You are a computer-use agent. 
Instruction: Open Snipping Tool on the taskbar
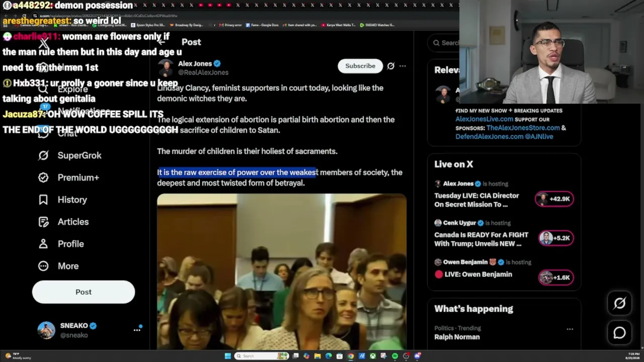coord(384,356)
